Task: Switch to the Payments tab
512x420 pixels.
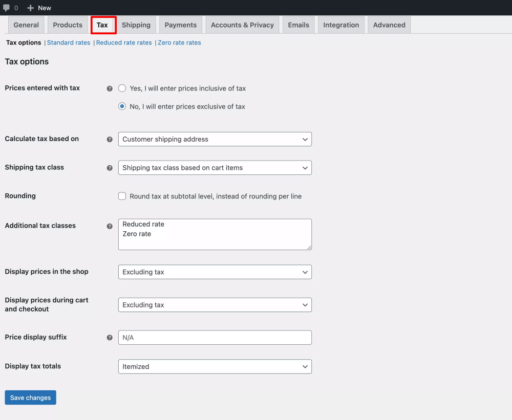Action: (x=181, y=25)
